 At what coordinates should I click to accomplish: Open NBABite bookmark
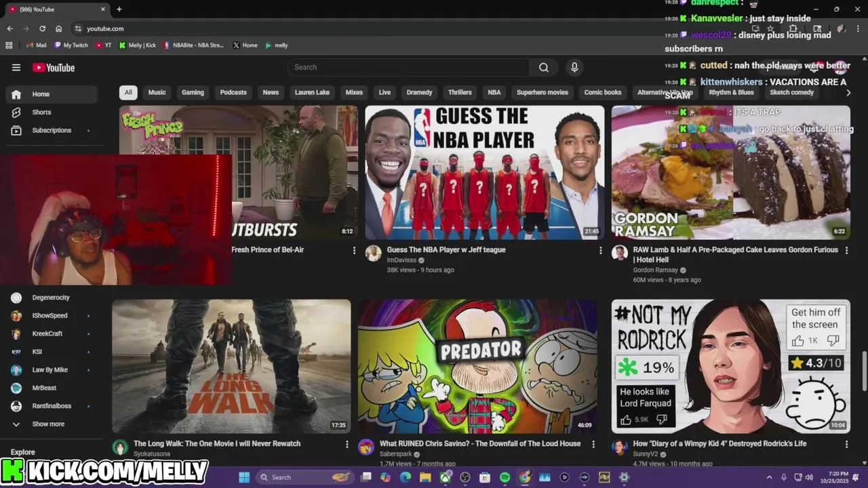193,45
